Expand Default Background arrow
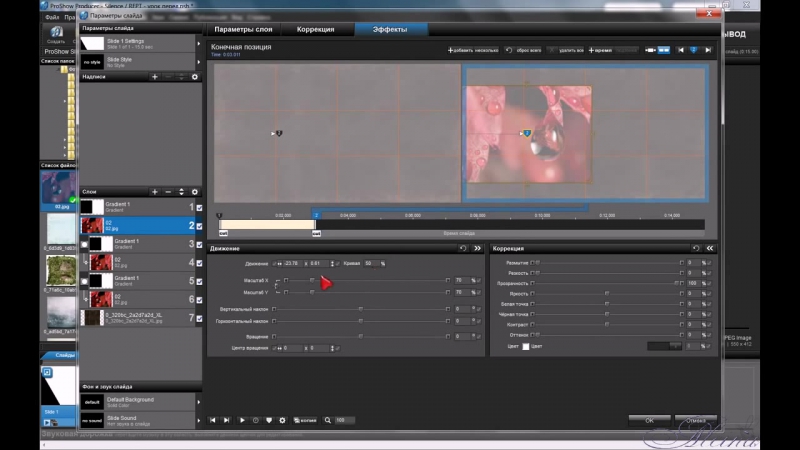Image resolution: width=800 pixels, height=450 pixels. 198,402
